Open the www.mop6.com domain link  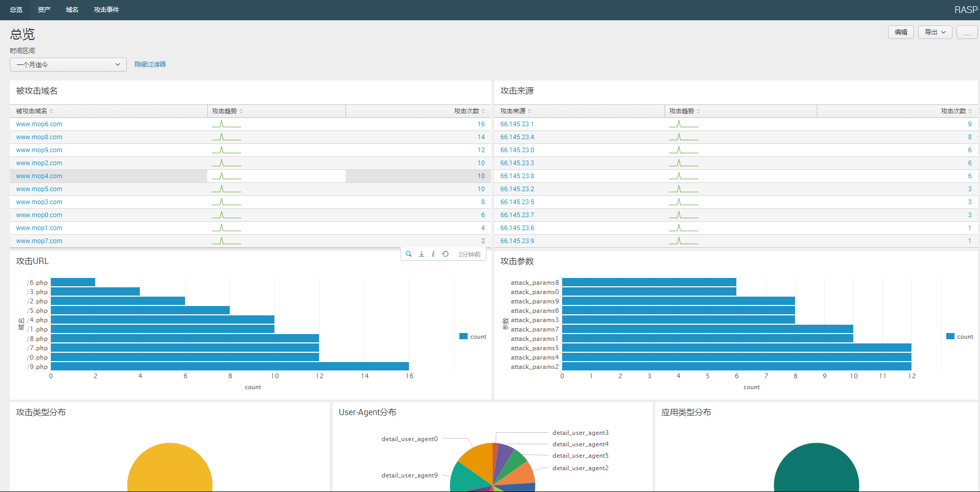(x=39, y=124)
